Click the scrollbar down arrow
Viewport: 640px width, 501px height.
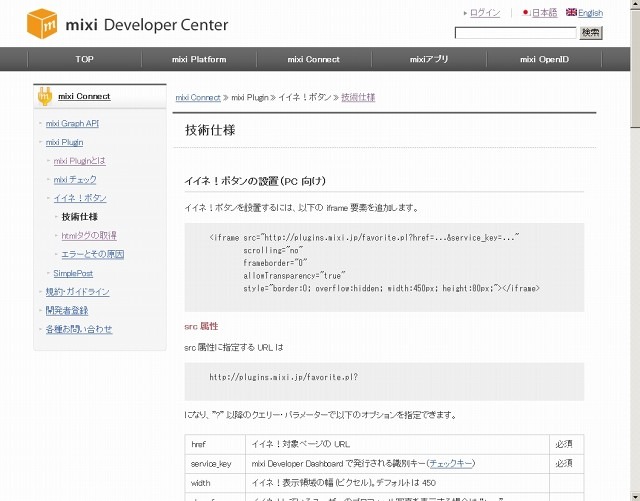pyautogui.click(x=635, y=496)
